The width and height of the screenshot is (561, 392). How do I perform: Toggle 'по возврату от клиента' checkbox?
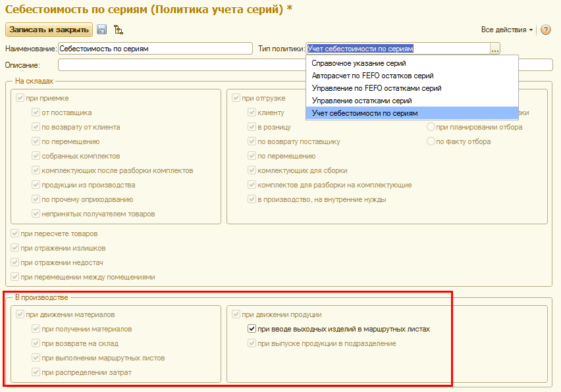[36, 127]
